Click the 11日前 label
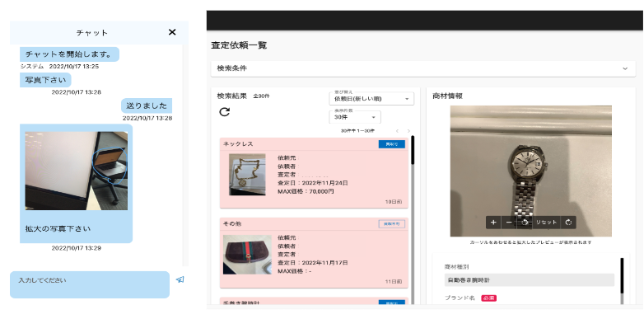This screenshot has width=644, height=319. [x=394, y=282]
